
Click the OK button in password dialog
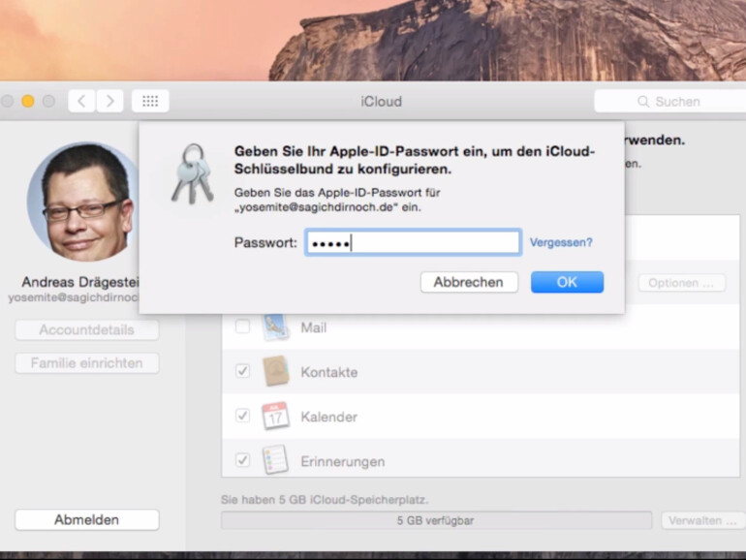567,282
